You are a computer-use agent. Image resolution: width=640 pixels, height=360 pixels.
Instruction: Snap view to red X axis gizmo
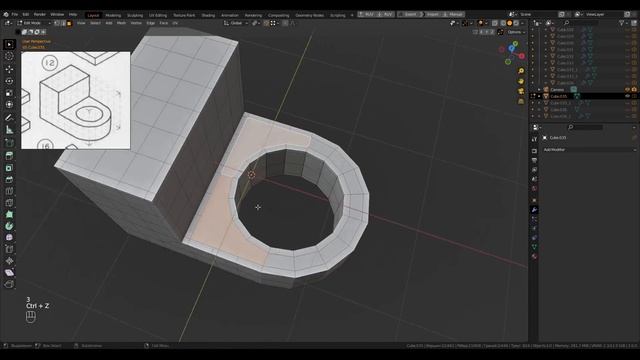(x=522, y=56)
